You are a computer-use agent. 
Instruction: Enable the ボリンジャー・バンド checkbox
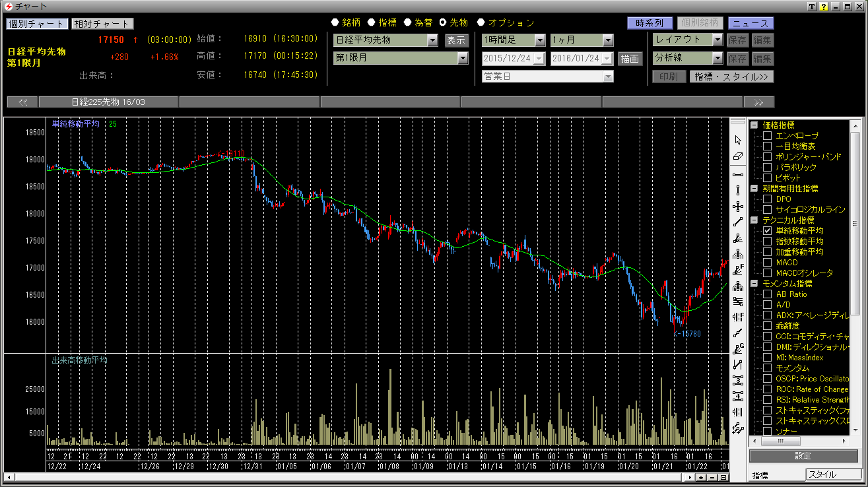pyautogui.click(x=767, y=156)
